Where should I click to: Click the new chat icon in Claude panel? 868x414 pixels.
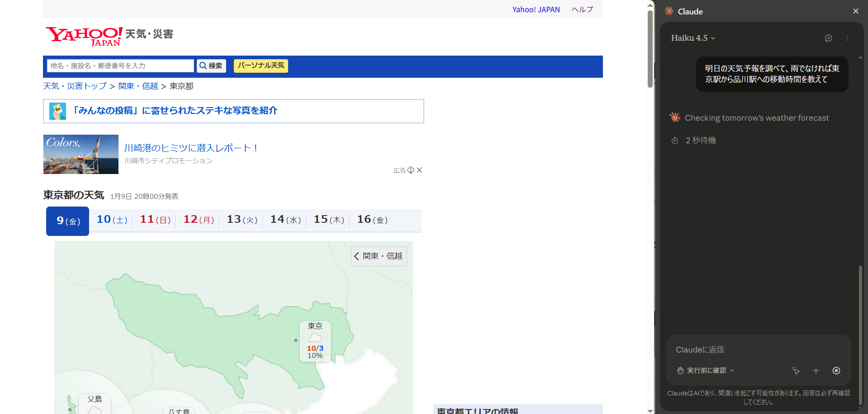pyautogui.click(x=828, y=38)
